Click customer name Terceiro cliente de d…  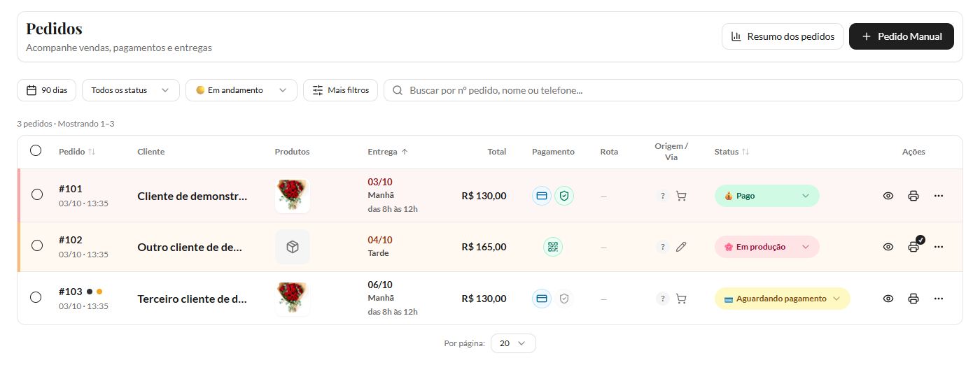[x=192, y=299]
